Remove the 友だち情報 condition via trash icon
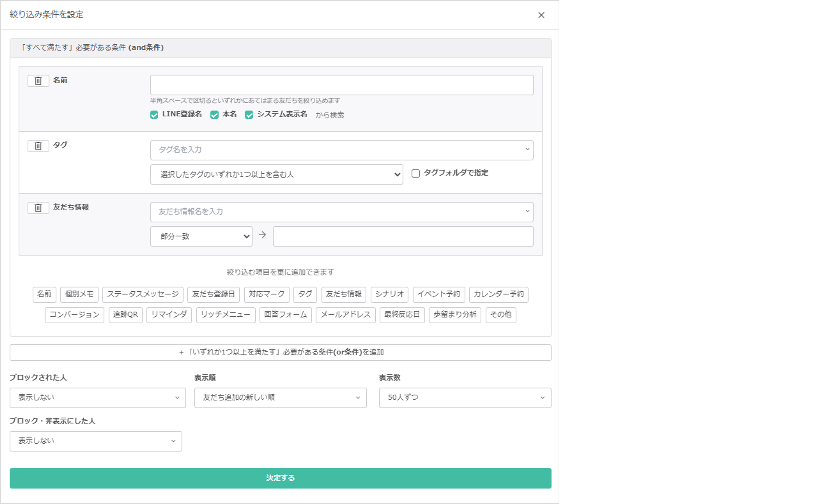The image size is (835, 504). pyautogui.click(x=38, y=208)
